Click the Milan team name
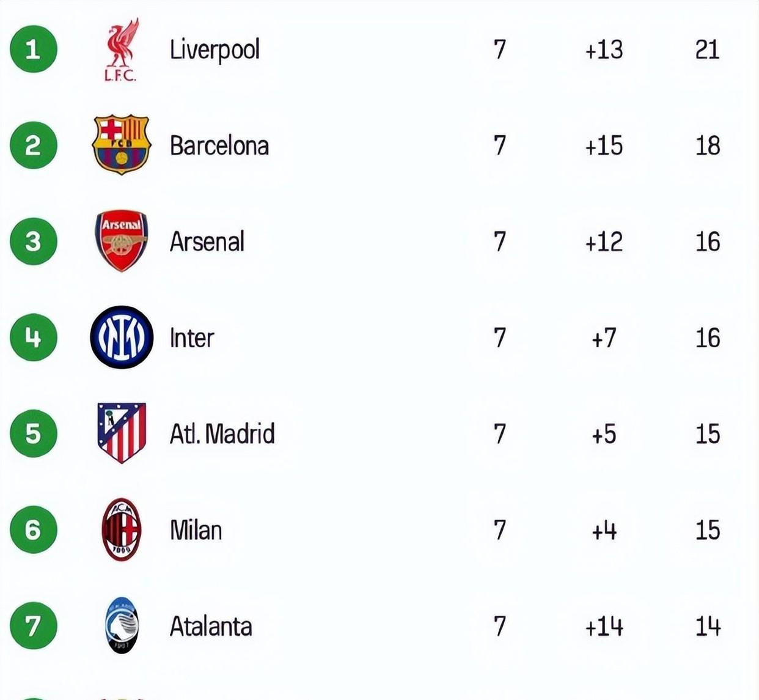 [196, 529]
